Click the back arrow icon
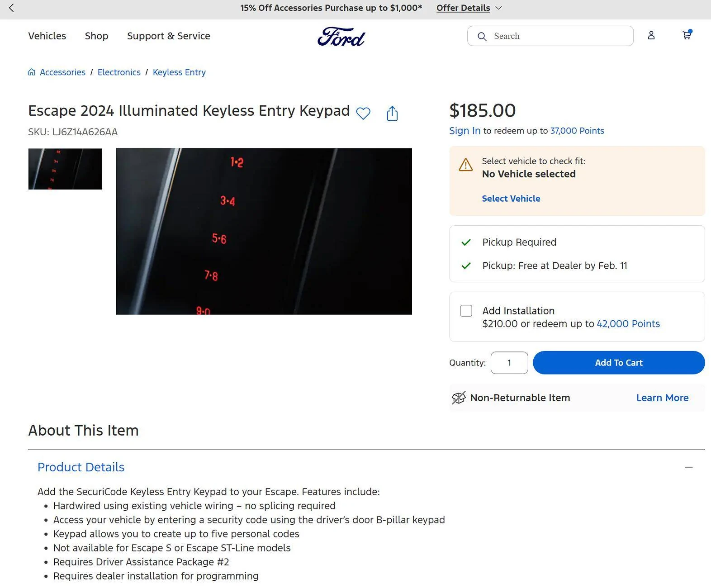 [12, 8]
